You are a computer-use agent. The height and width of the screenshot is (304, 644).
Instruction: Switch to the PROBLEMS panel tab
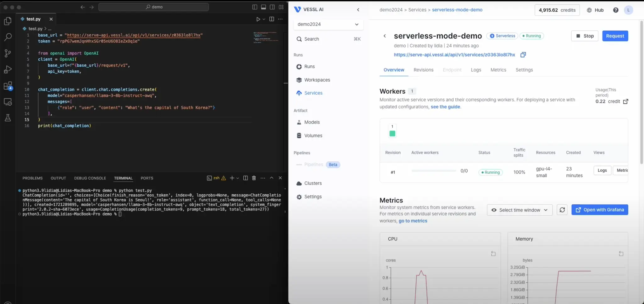pyautogui.click(x=32, y=178)
